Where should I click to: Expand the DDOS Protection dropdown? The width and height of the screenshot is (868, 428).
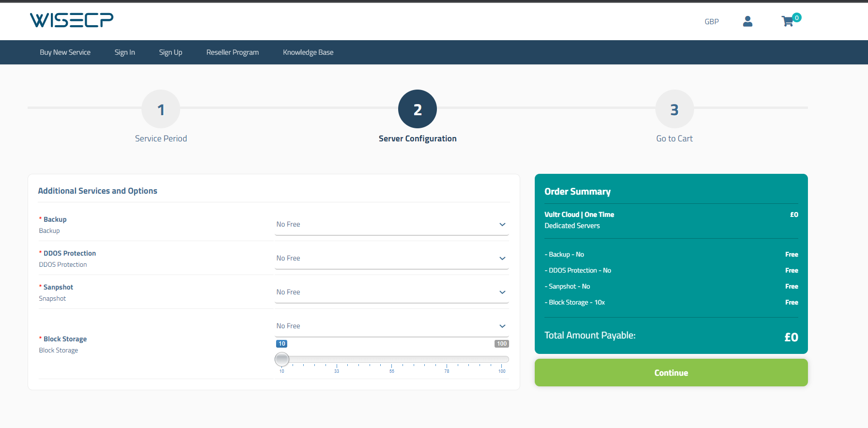click(391, 259)
